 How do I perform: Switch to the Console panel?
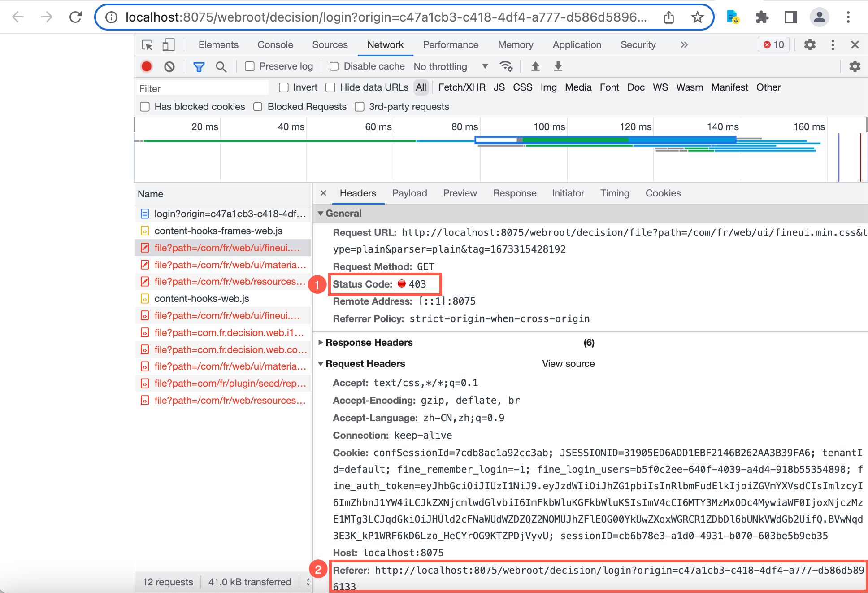275,44
